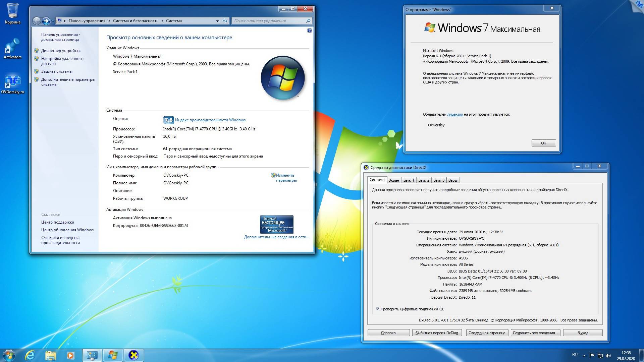Switch to the Звук 3 tab

439,180
